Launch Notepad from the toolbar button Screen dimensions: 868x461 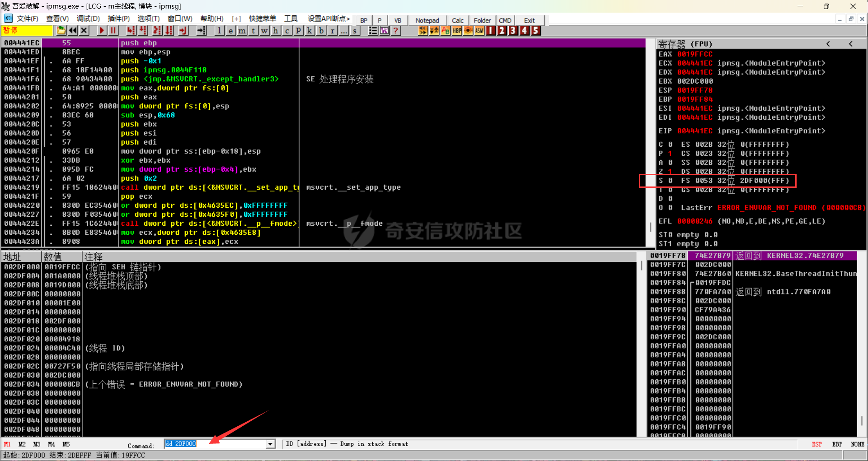coord(427,20)
